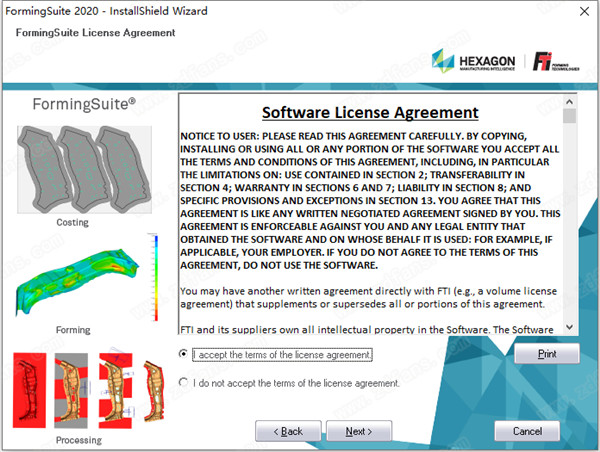The width and height of the screenshot is (600, 452).
Task: Click the 'Software License Agreement' heading
Action: tap(370, 113)
